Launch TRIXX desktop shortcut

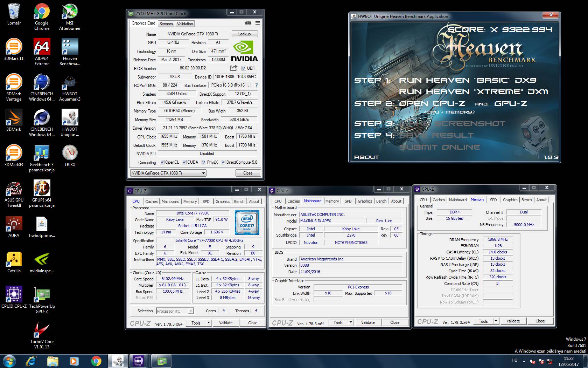click(x=70, y=156)
